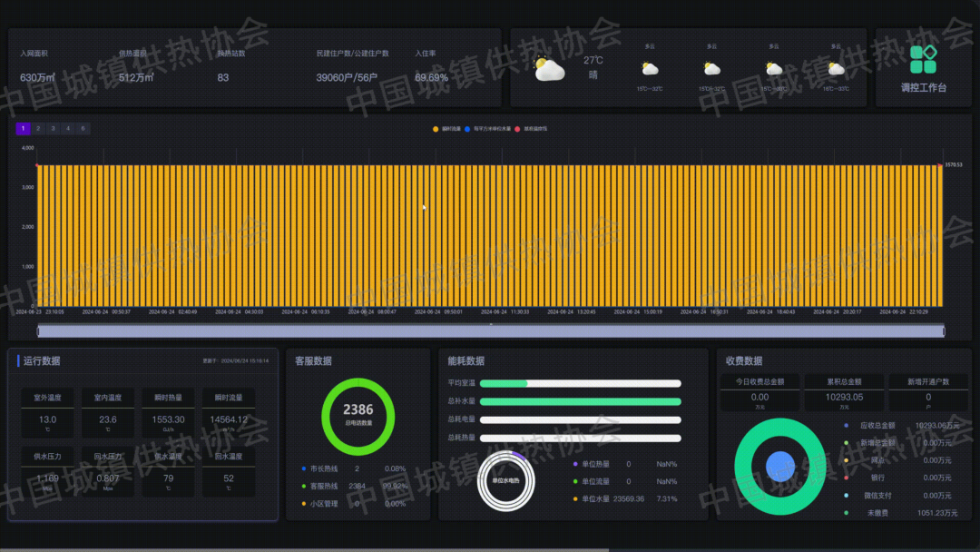This screenshot has width=980, height=552.
Task: Open the 调控工作台 grid icon
Action: click(923, 59)
